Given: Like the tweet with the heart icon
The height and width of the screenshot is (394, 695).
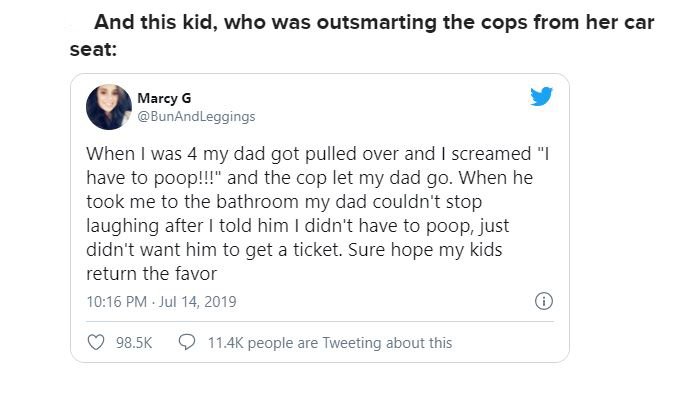Looking at the screenshot, I should pos(96,343).
